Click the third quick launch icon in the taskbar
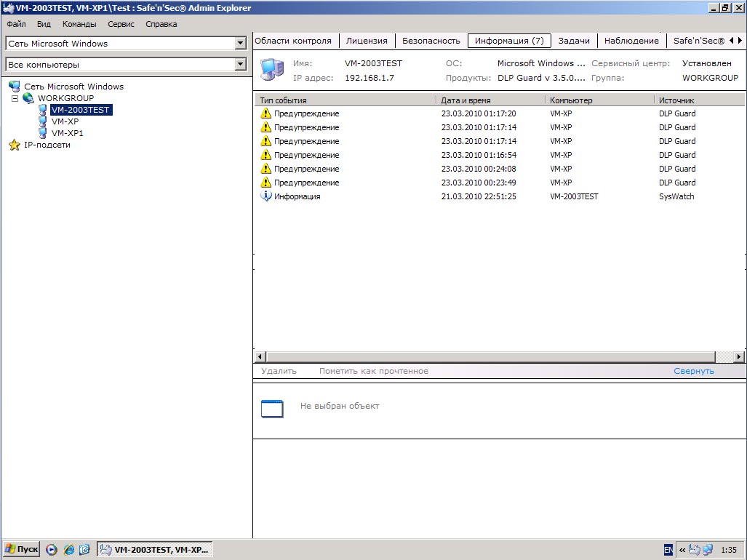The height and width of the screenshot is (560, 747). click(x=85, y=550)
